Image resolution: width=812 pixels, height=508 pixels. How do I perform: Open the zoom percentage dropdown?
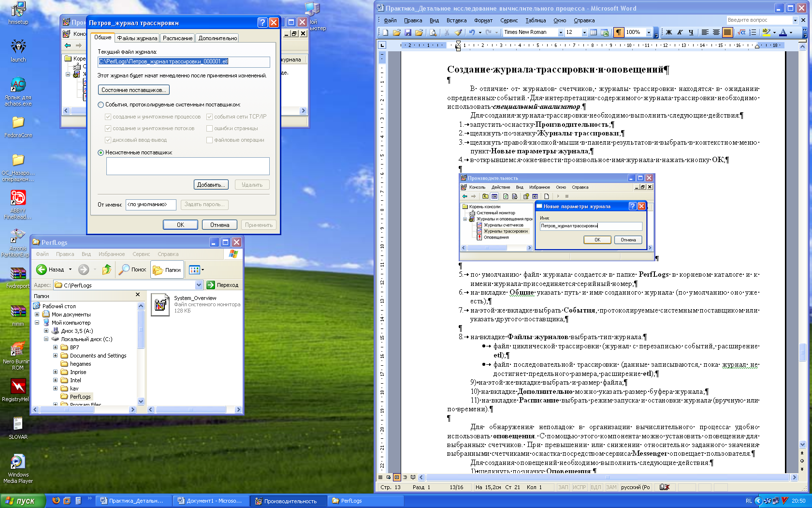pyautogui.click(x=649, y=32)
